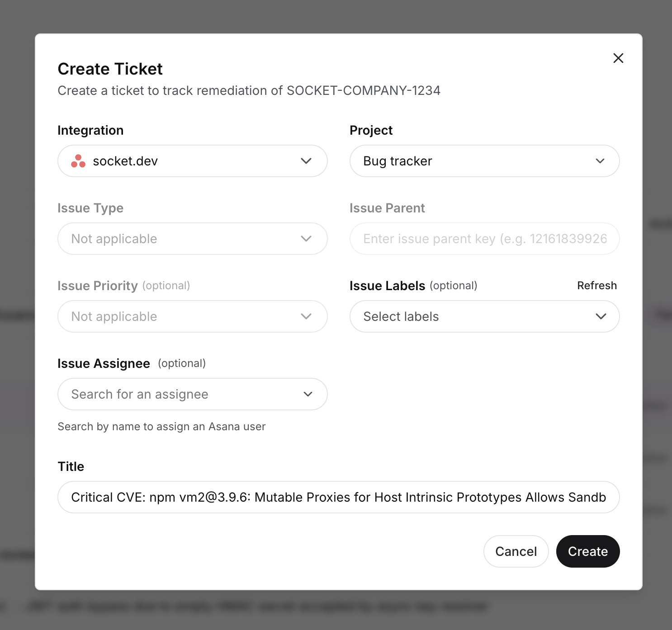Screen dimensions: 672x630
Task: Cancel ticket creation
Action: point(516,551)
